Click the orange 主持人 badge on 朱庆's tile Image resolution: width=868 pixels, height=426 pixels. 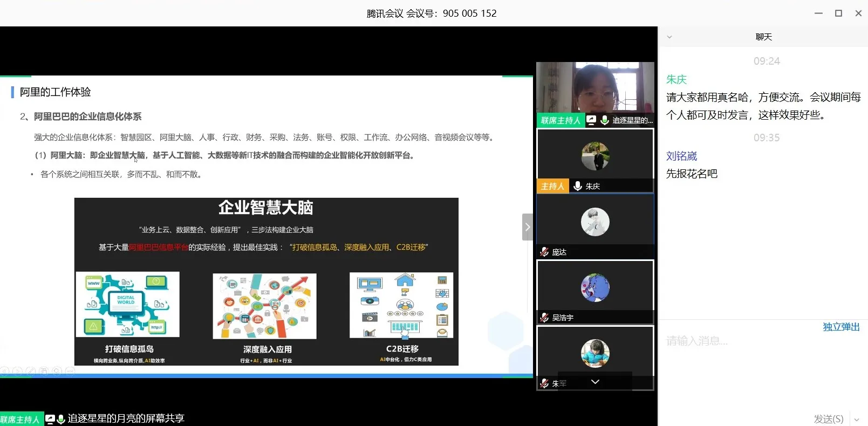tap(552, 186)
